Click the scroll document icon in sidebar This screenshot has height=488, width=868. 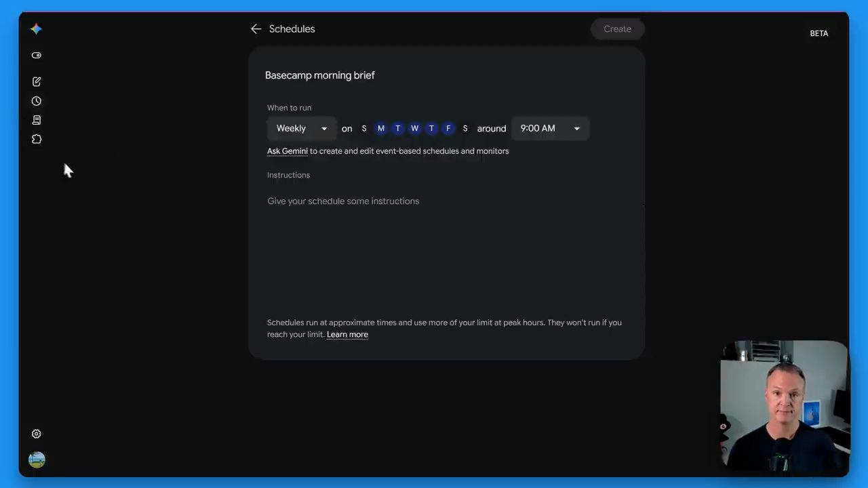37,120
